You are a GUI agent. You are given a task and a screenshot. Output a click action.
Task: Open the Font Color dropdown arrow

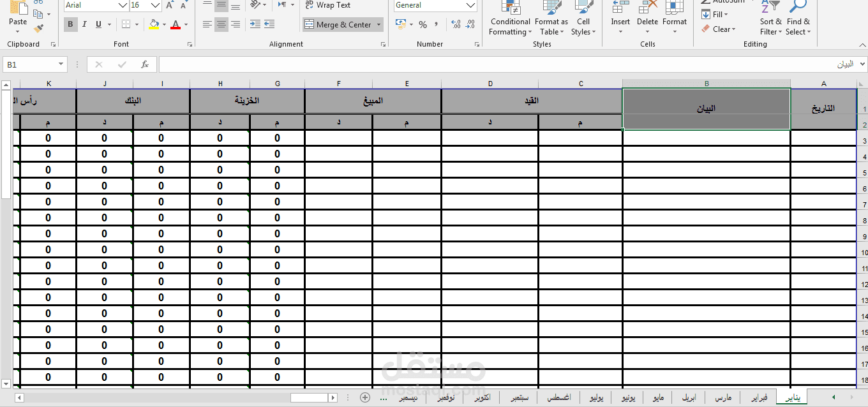[x=186, y=25]
